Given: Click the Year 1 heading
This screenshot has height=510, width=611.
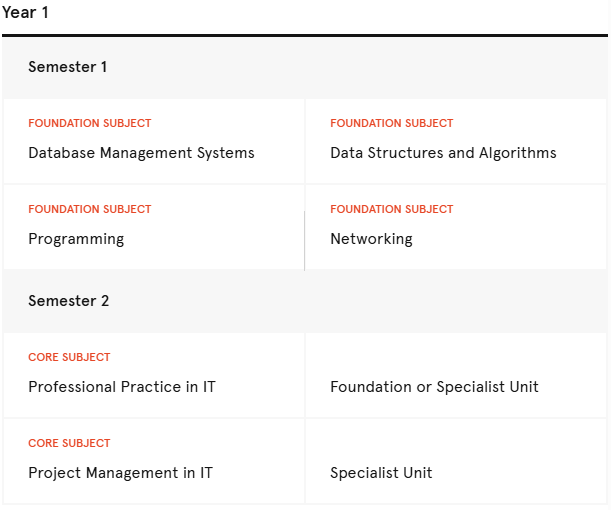Looking at the screenshot, I should [25, 12].
